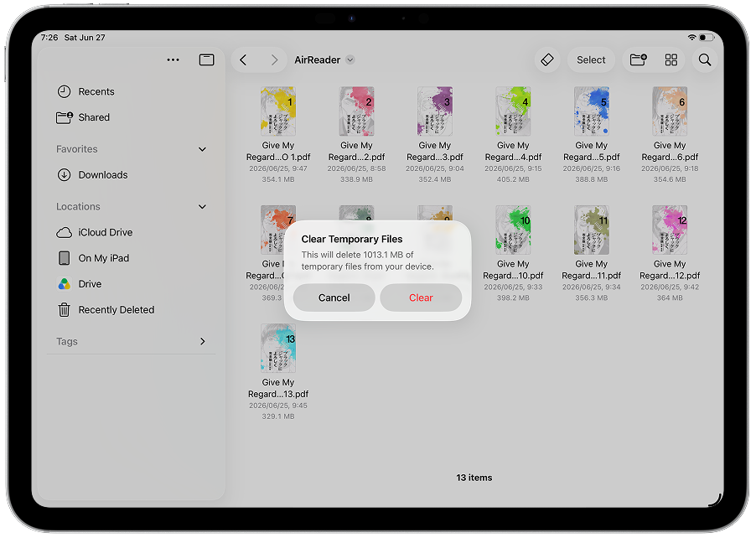Click the Shared folder icon
This screenshot has height=538, width=756.
click(x=65, y=117)
